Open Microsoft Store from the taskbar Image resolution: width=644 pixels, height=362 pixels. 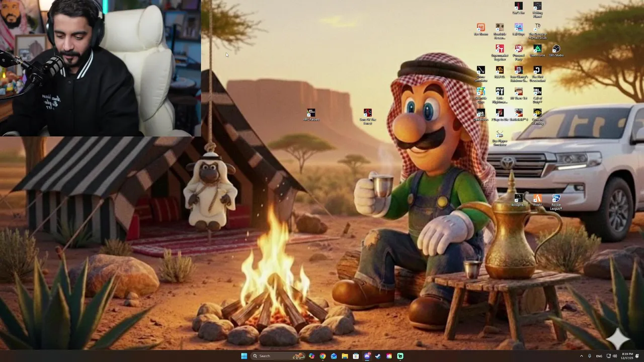356,356
